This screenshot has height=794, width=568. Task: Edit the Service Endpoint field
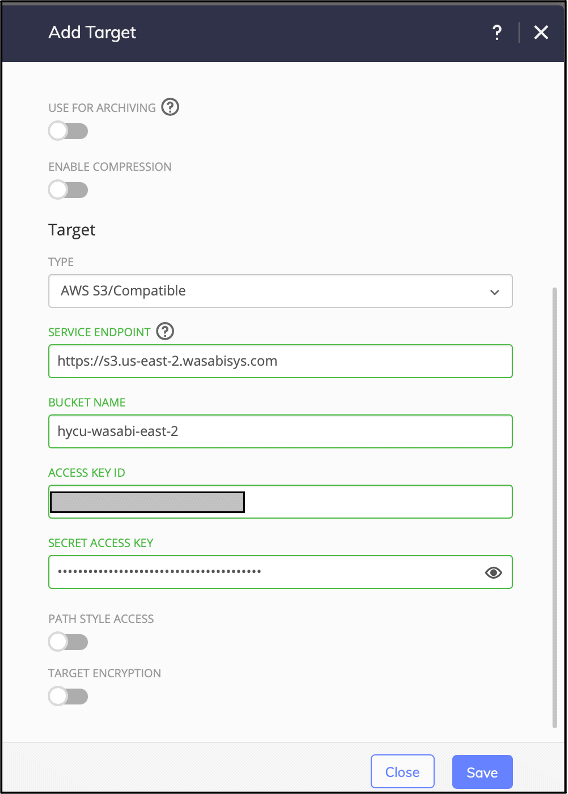pos(280,361)
